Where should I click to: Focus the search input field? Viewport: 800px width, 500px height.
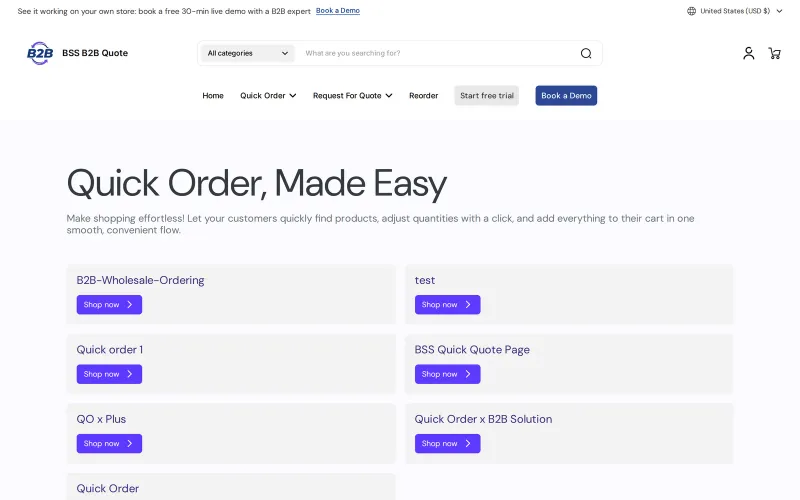point(439,53)
